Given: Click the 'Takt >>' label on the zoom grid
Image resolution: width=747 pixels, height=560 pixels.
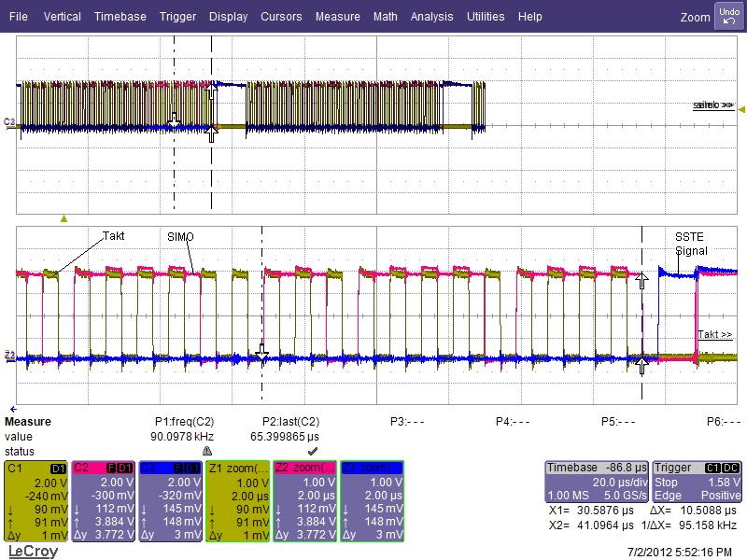Looking at the screenshot, I should 714,334.
